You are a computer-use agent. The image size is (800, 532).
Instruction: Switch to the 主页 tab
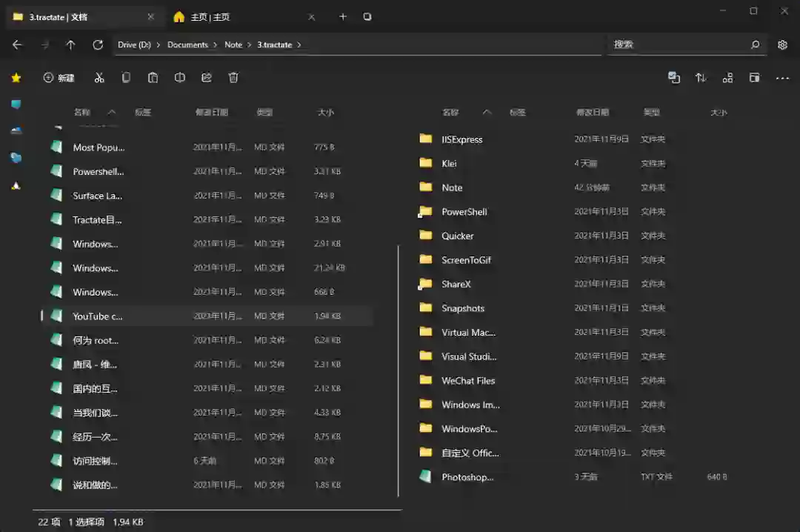tap(210, 17)
